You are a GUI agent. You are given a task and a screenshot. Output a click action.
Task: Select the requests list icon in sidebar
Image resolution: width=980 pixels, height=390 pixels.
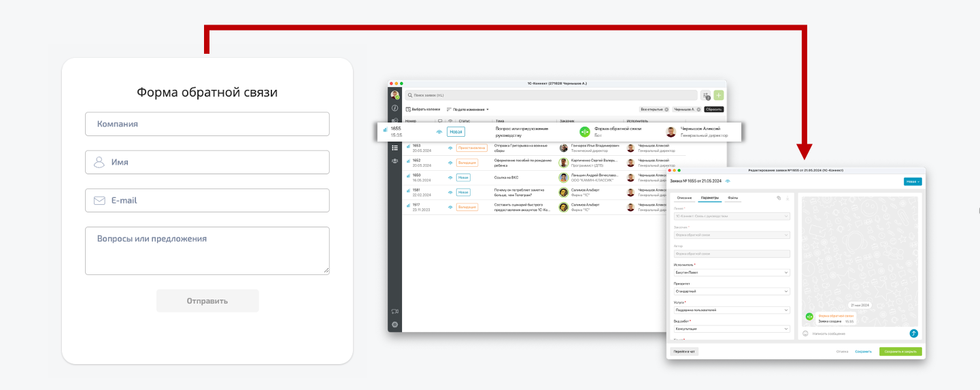tap(394, 148)
